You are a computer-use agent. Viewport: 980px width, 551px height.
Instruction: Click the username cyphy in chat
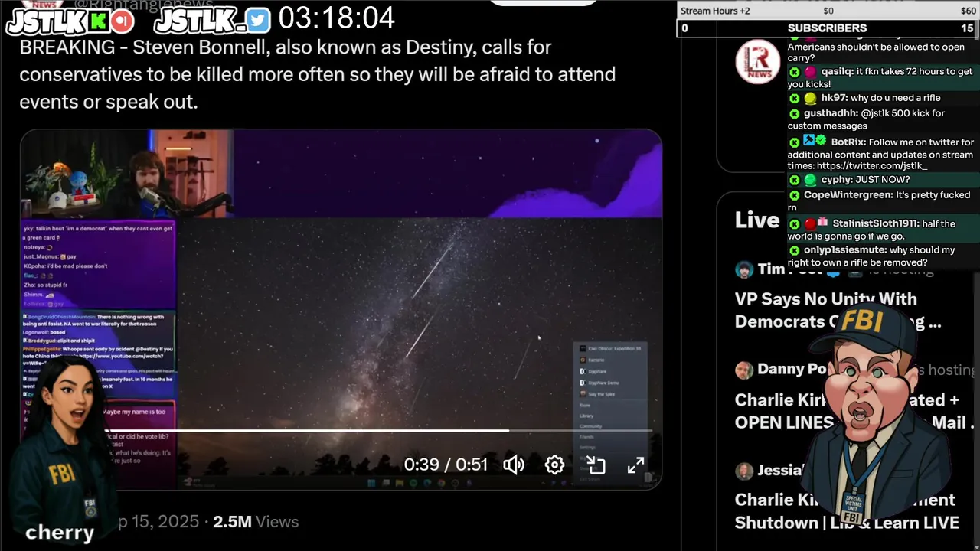[x=838, y=180]
